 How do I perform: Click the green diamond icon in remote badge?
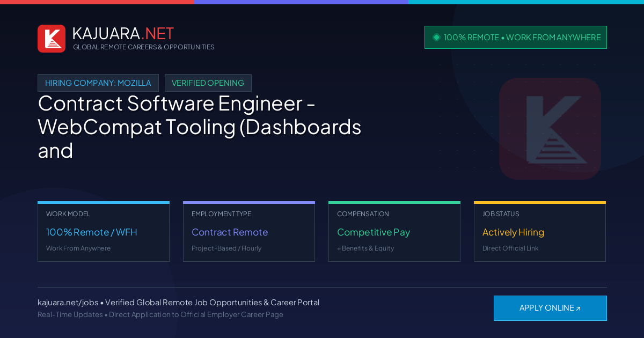click(x=436, y=38)
